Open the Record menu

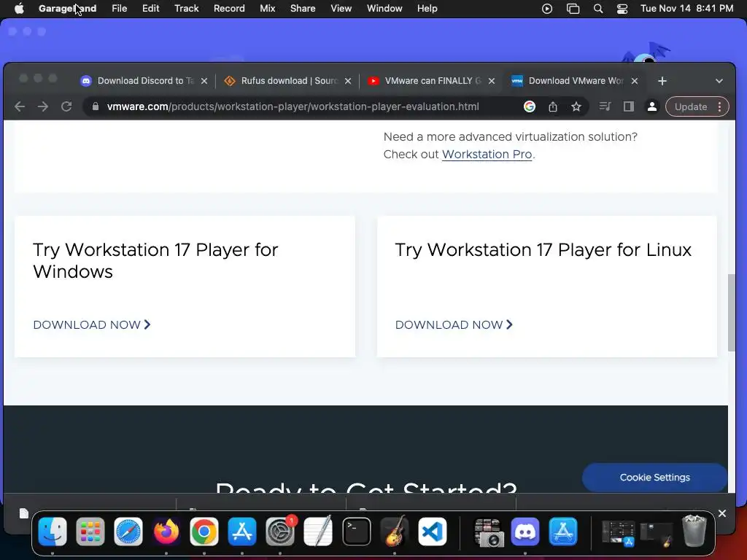229,9
